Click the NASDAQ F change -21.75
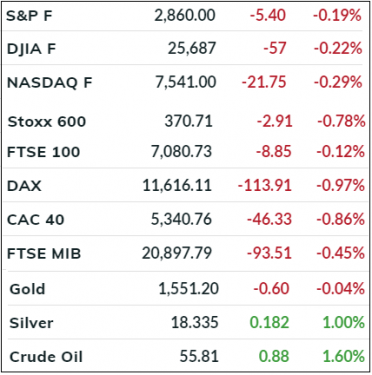The width and height of the screenshot is (372, 375). pyautogui.click(x=264, y=82)
